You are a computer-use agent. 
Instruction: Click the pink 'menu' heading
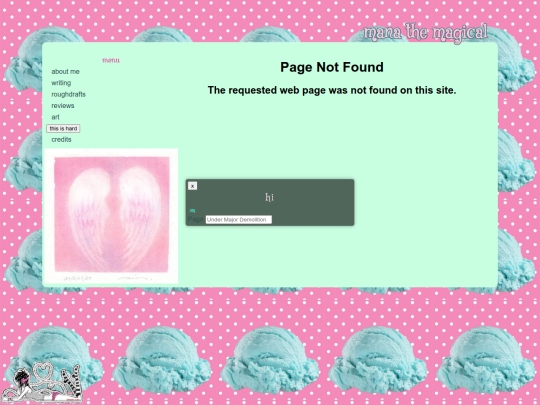pyautogui.click(x=111, y=60)
